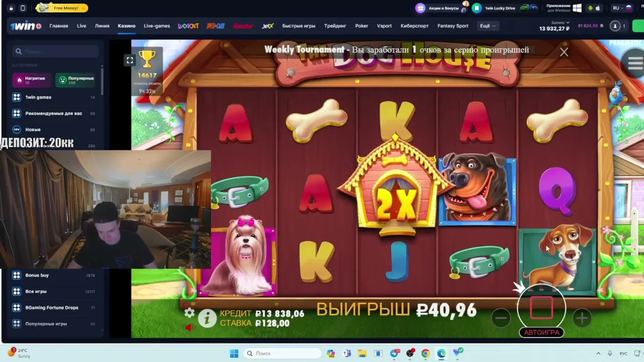
Task: Open the Киберспорт section
Action: point(415,26)
